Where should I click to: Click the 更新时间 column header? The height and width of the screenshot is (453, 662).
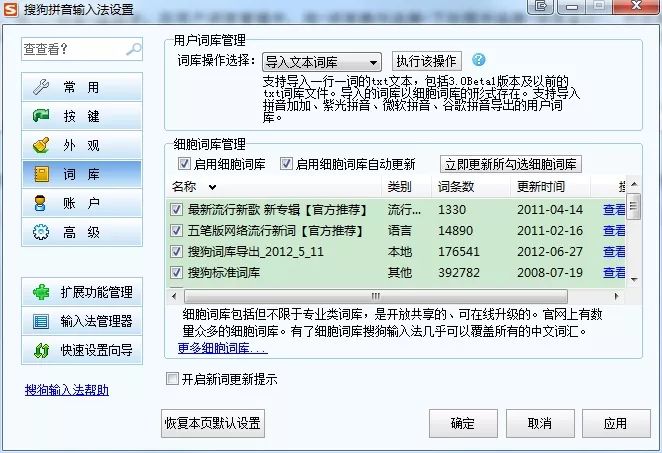pos(551,186)
